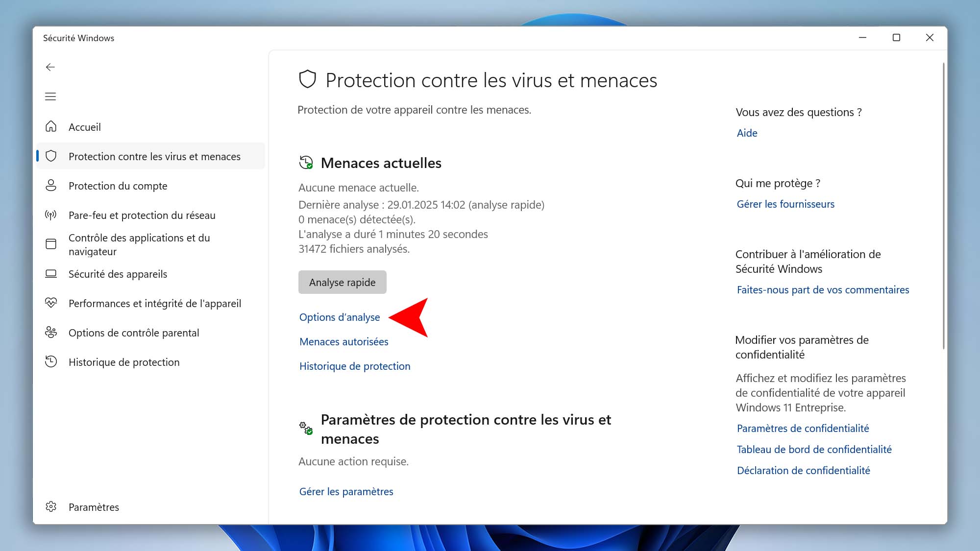
Task: Click the vertical scrollbar thumb
Action: pyautogui.click(x=943, y=206)
